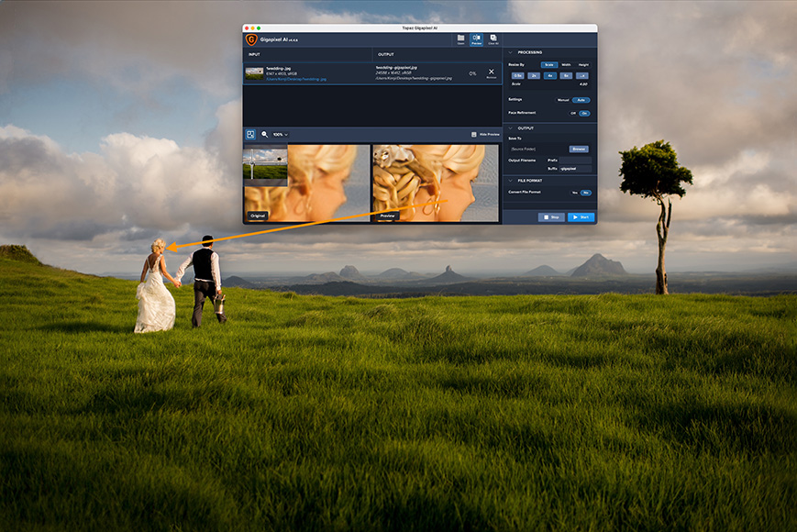
Task: Choose the 6x scale button
Action: pyautogui.click(x=566, y=76)
